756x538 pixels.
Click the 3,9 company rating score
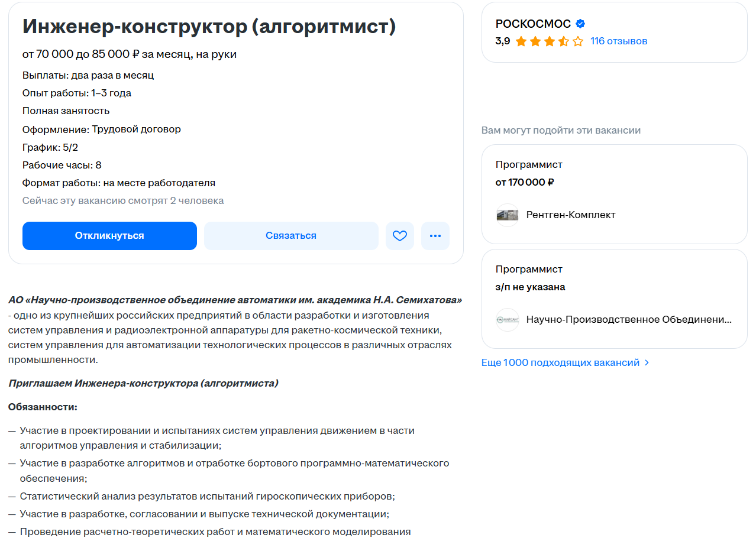click(x=503, y=41)
